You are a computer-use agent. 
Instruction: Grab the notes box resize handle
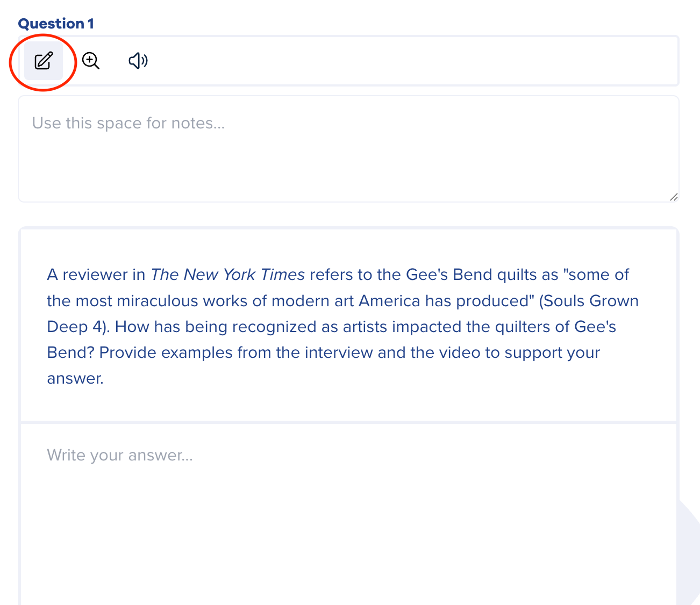[x=674, y=197]
